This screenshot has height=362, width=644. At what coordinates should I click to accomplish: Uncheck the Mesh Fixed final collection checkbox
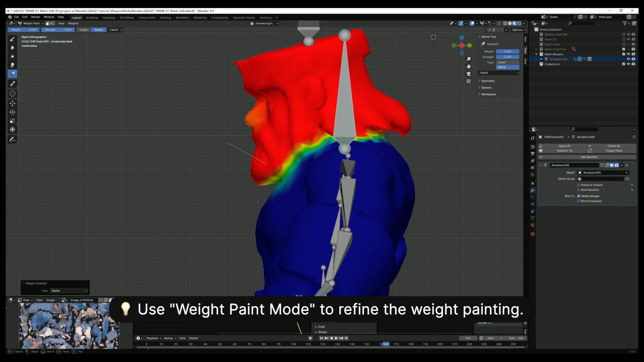[624, 49]
